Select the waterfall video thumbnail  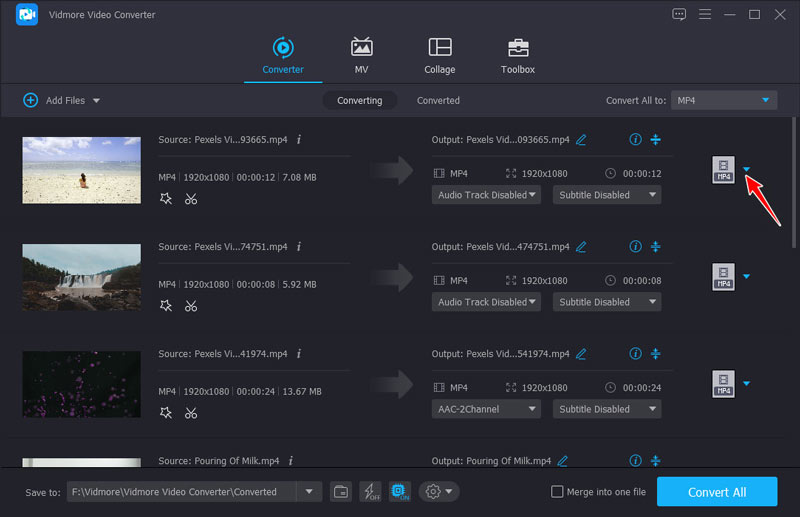point(81,276)
